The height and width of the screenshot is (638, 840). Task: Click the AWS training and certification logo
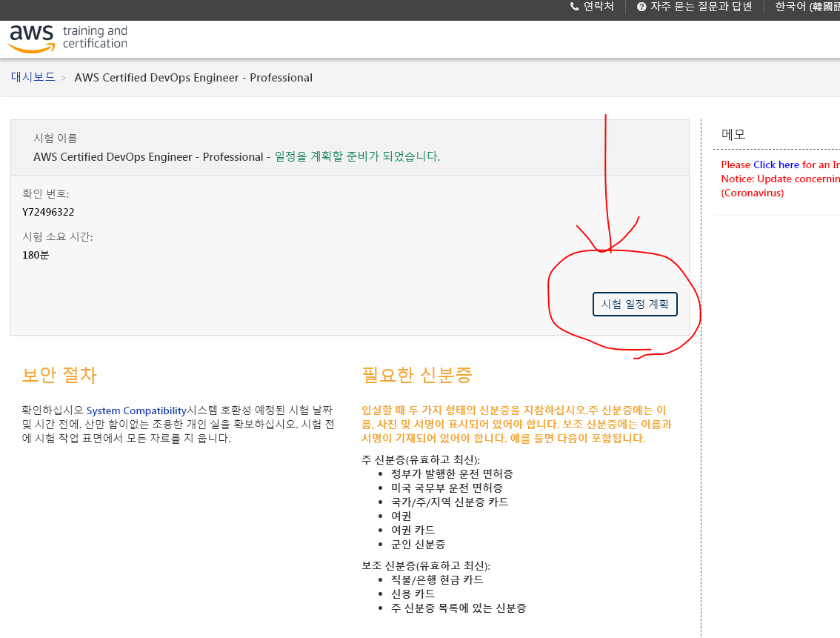tap(69, 39)
